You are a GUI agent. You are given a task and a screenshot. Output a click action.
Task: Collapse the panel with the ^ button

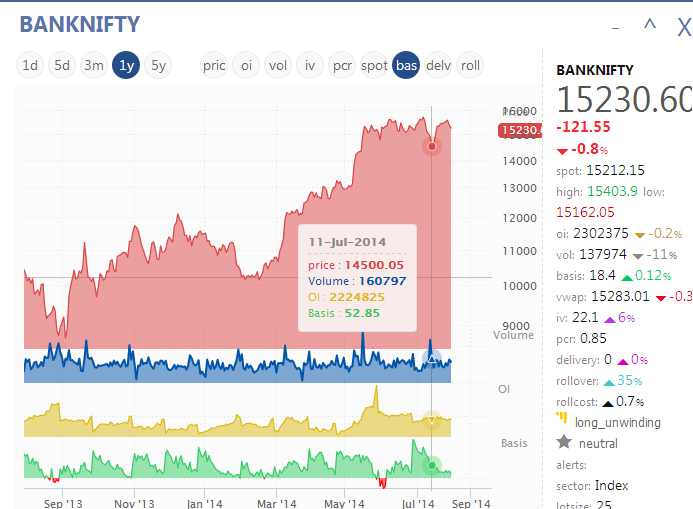coord(649,25)
